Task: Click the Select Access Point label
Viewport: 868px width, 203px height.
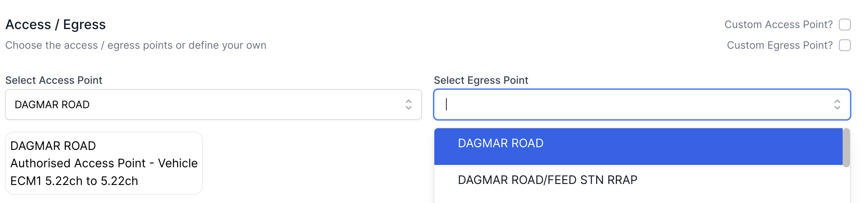Action: [x=54, y=80]
